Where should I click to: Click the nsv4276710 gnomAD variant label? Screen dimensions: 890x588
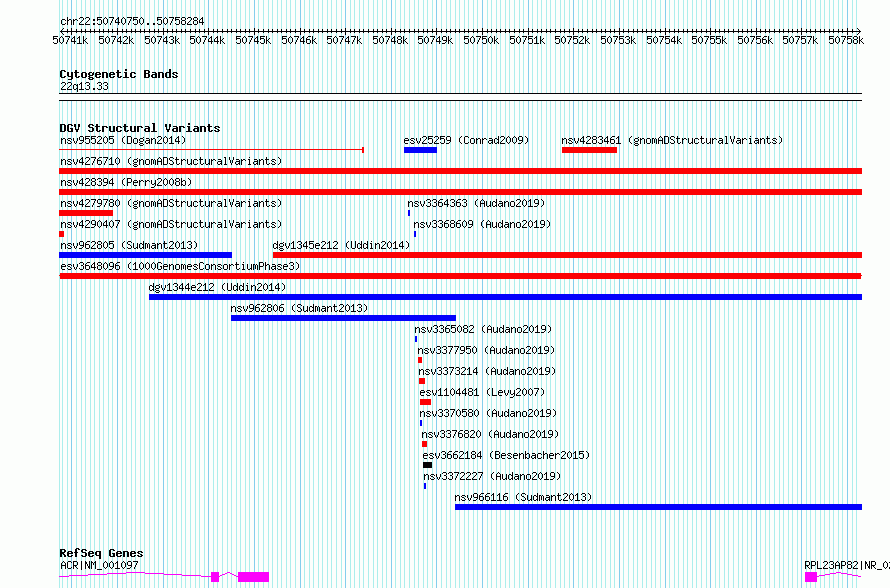(x=171, y=161)
